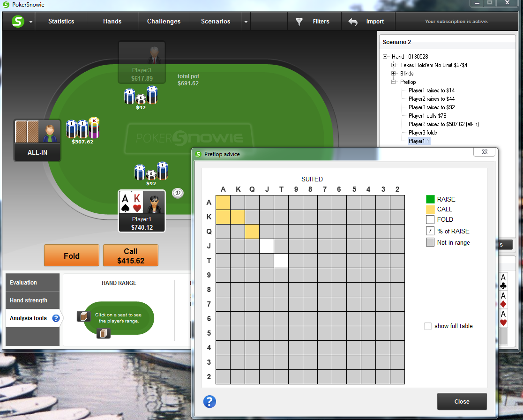Expand the Blinds tree node
523x420 pixels.
pyautogui.click(x=393, y=74)
